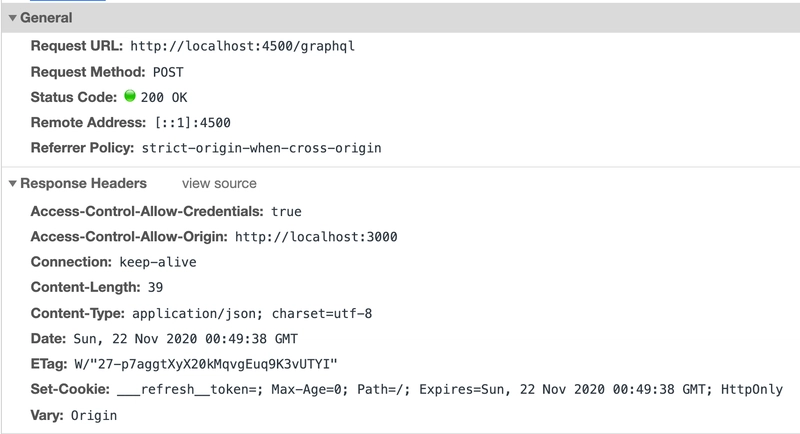Viewport: 800px width, 434px height.
Task: Select the application/json Content-Type value
Action: (252, 314)
